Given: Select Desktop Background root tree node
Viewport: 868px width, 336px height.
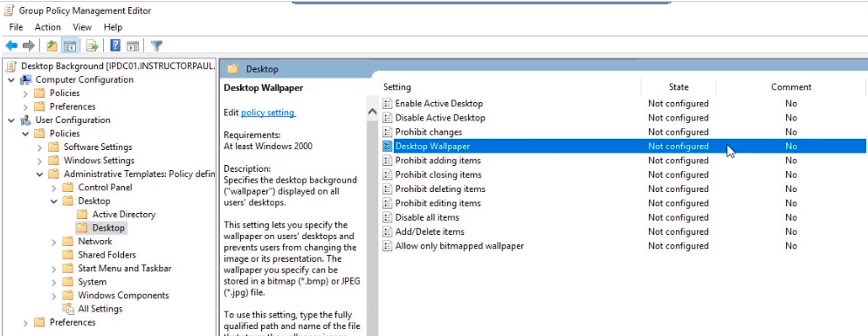Looking at the screenshot, I should (x=117, y=66).
